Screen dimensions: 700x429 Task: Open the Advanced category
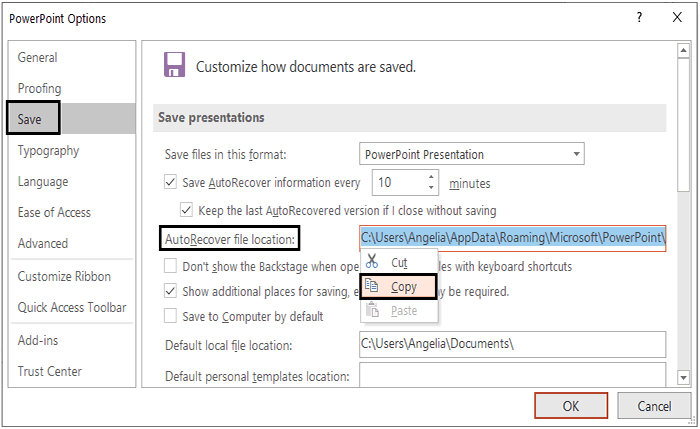point(72,243)
